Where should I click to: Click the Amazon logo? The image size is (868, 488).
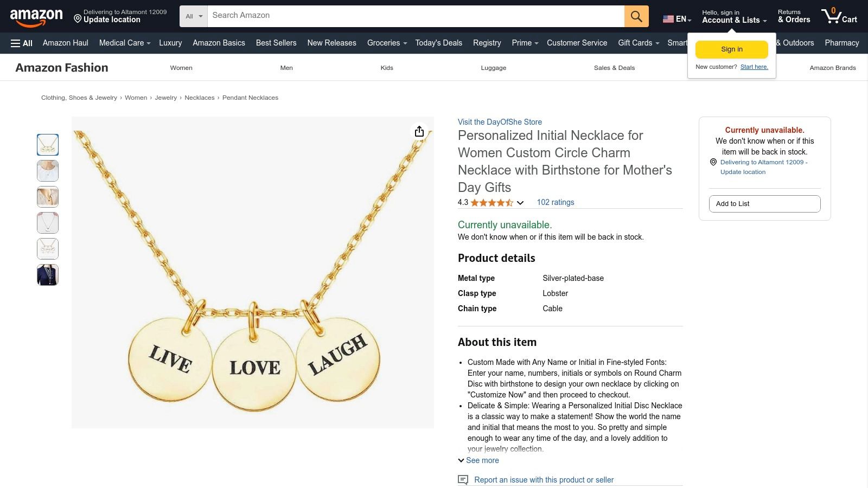36,17
